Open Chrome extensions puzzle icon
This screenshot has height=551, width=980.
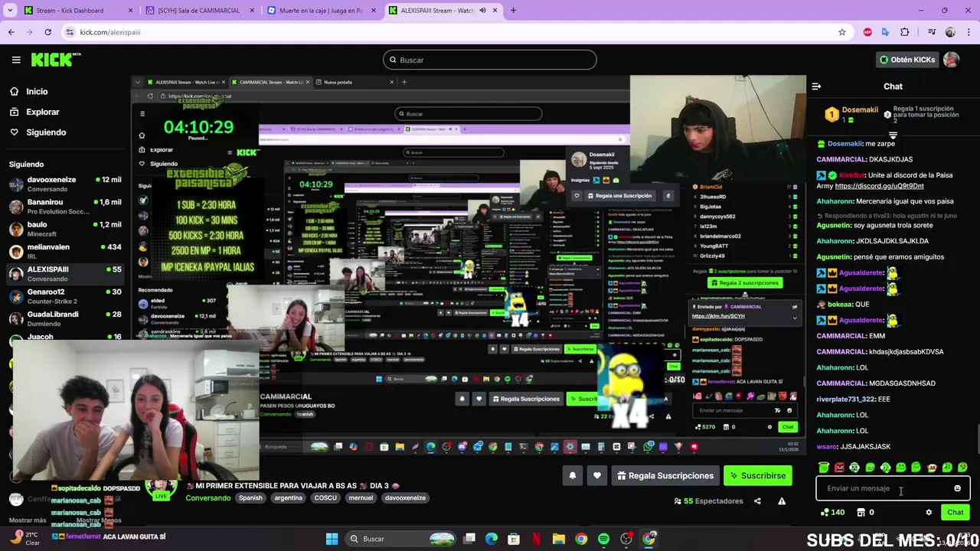(905, 32)
